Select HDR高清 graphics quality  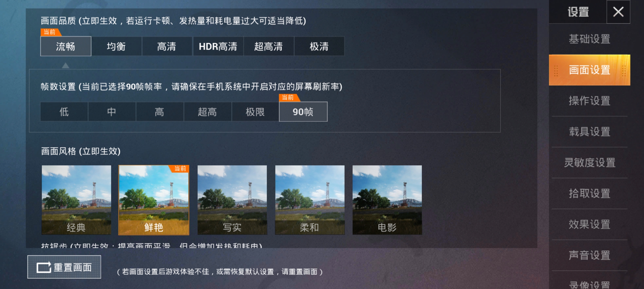[218, 46]
